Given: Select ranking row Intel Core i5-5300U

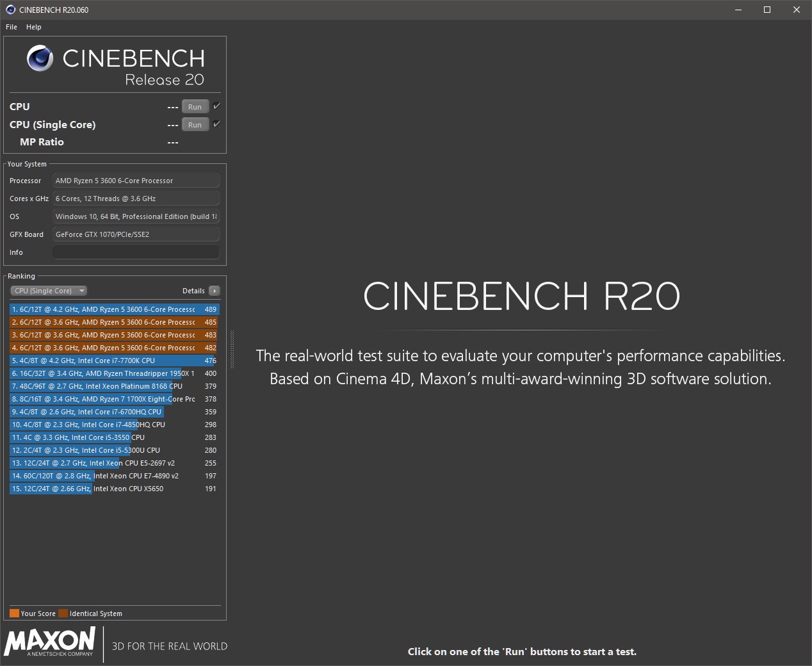Looking at the screenshot, I should tap(115, 450).
